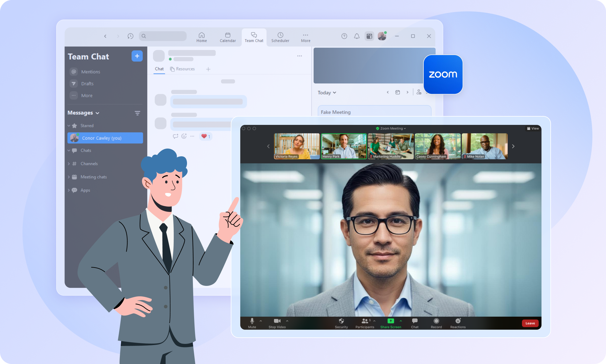Switch to the Calendar tab

tap(228, 37)
